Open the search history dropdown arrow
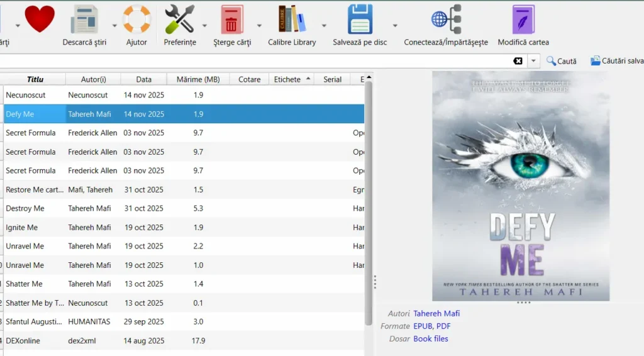 [534, 61]
